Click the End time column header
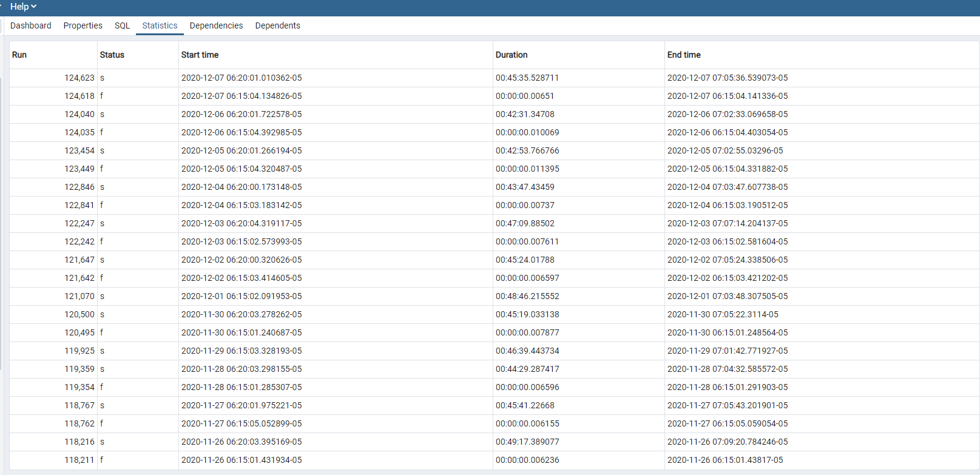980x475 pixels. pos(684,55)
